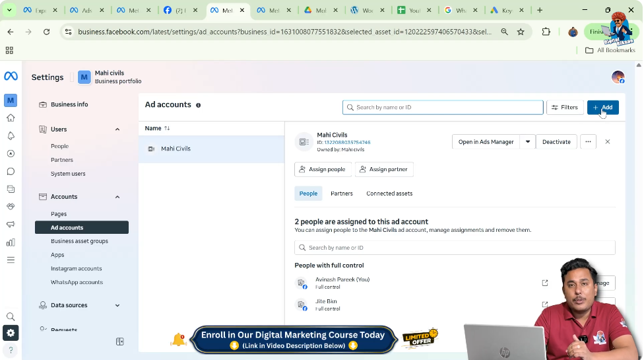Open All Bookmarks folder
This screenshot has width=644, height=360.
[610, 50]
